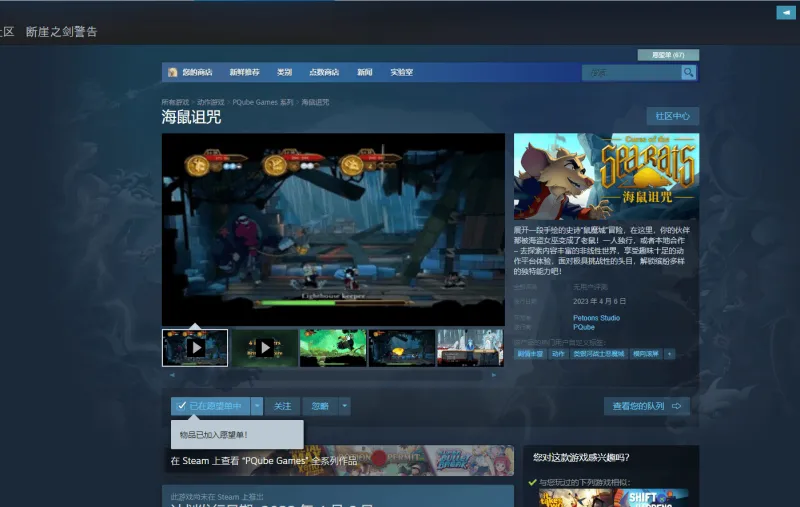Click the first tag left of 动作
This screenshot has width=800, height=507.
pyautogui.click(x=530, y=354)
